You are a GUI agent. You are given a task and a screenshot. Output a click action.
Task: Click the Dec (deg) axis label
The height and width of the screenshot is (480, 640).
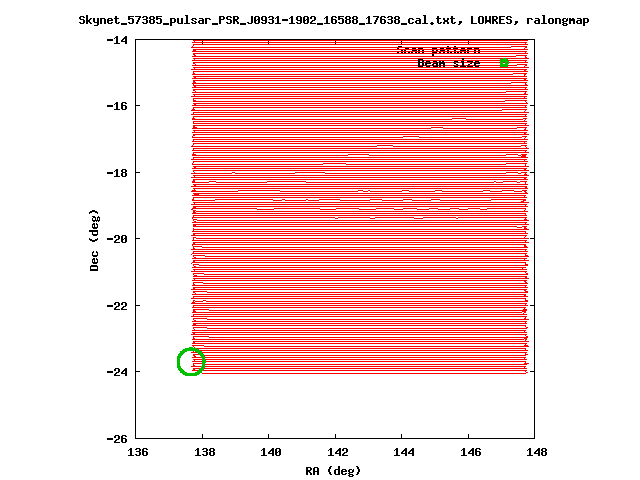94,240
